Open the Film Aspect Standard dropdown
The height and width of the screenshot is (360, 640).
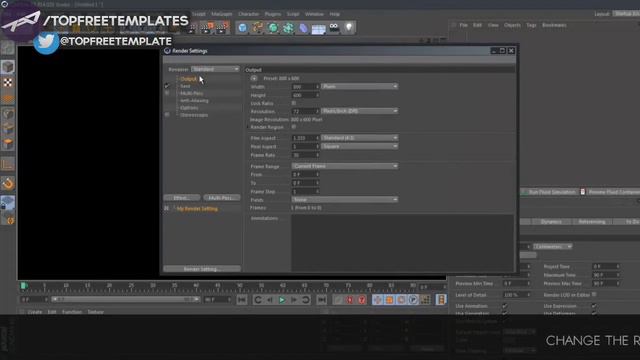pyautogui.click(x=359, y=138)
